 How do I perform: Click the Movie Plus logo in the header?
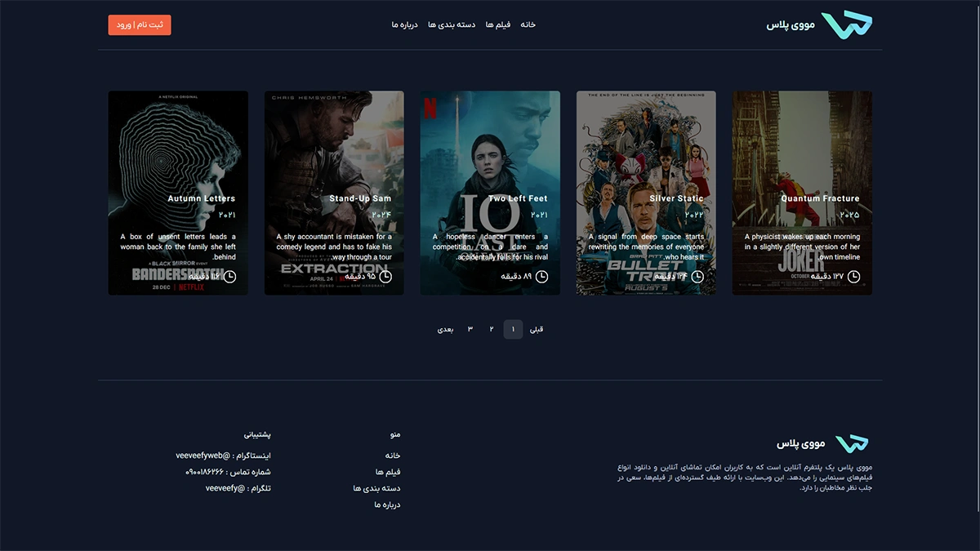pyautogui.click(x=847, y=24)
